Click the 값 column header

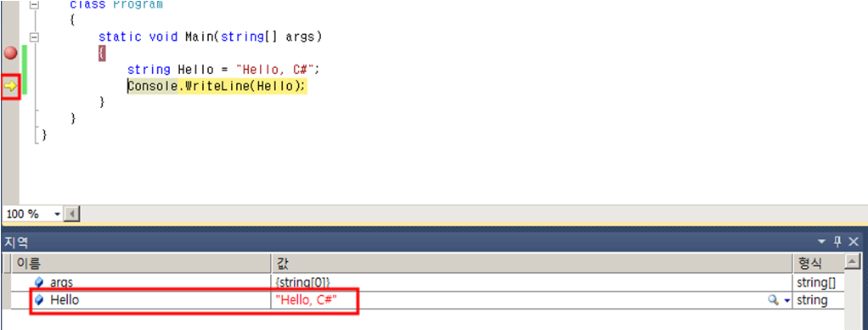(x=532, y=263)
